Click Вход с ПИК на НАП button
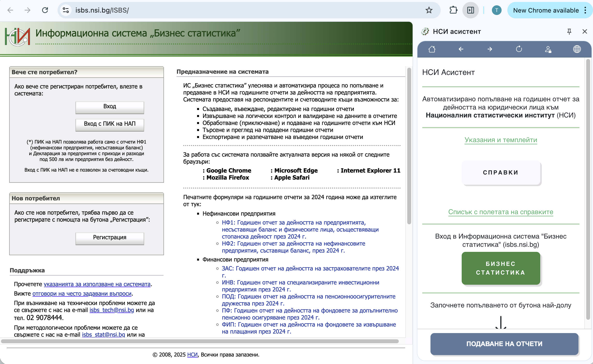Viewport: 593px width, 364px height. click(x=110, y=124)
